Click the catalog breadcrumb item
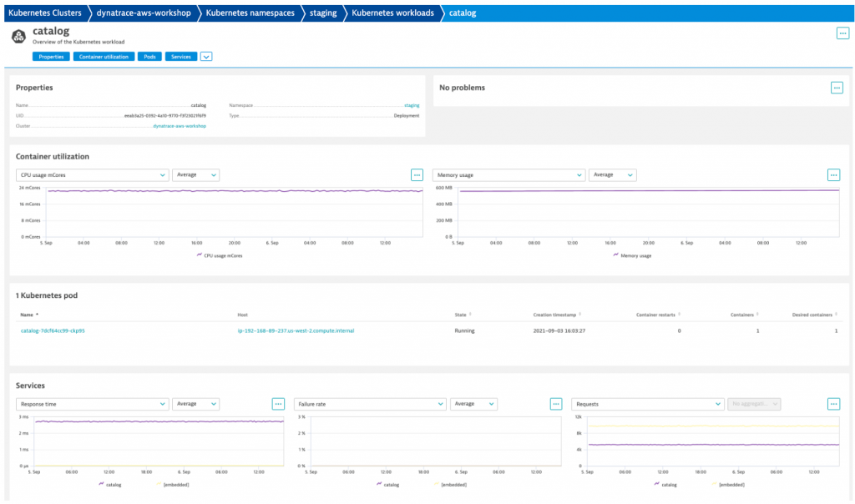Image resolution: width=855 pixels, height=504 pixels. 463,13
